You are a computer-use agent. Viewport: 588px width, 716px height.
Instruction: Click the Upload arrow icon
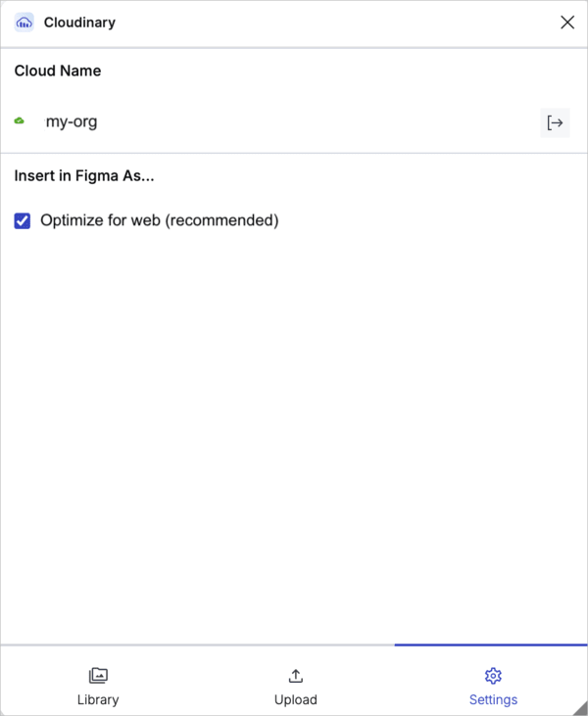(296, 676)
